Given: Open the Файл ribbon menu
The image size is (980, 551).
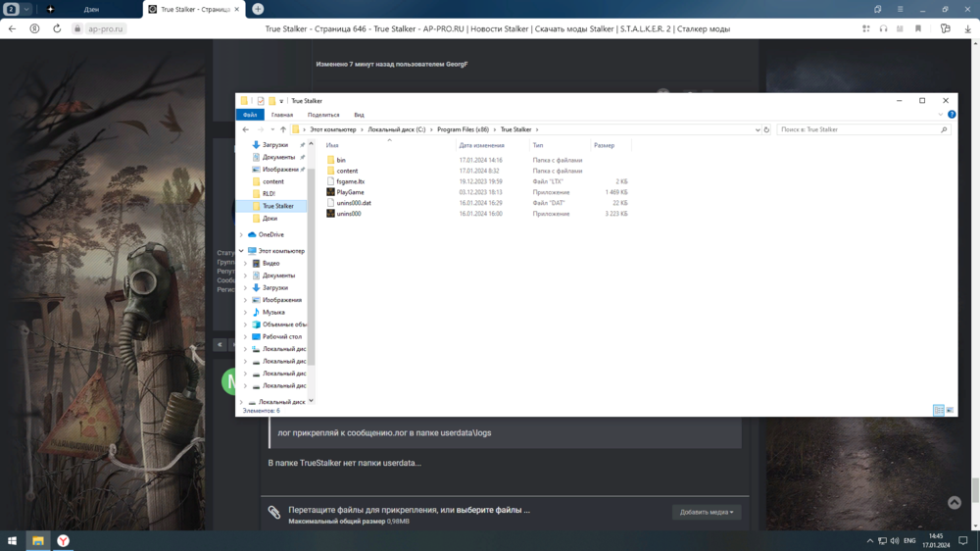Looking at the screenshot, I should click(250, 115).
